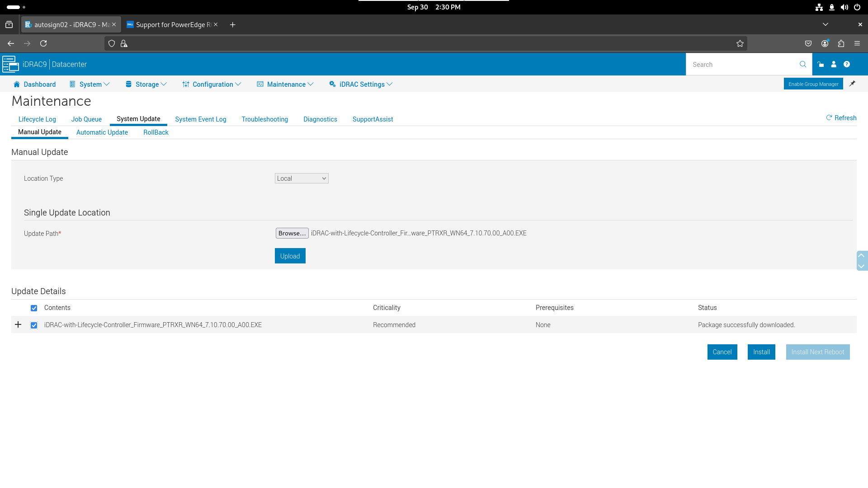
Task: Cancel the firmware update
Action: [x=722, y=352]
